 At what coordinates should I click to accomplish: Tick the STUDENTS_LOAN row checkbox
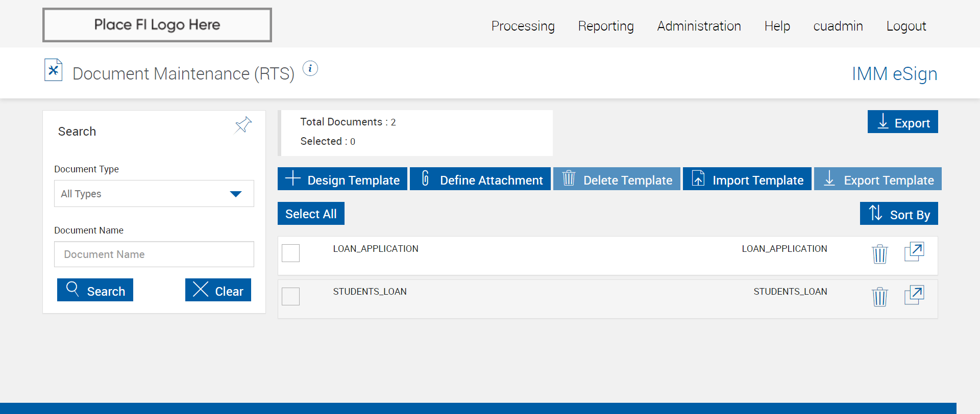click(291, 296)
